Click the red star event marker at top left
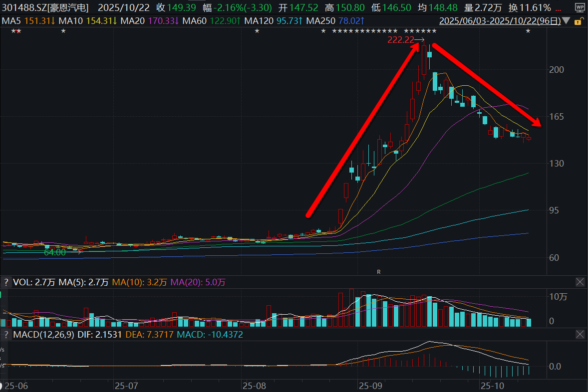Viewport: 588px width, 392px height. coord(19,31)
